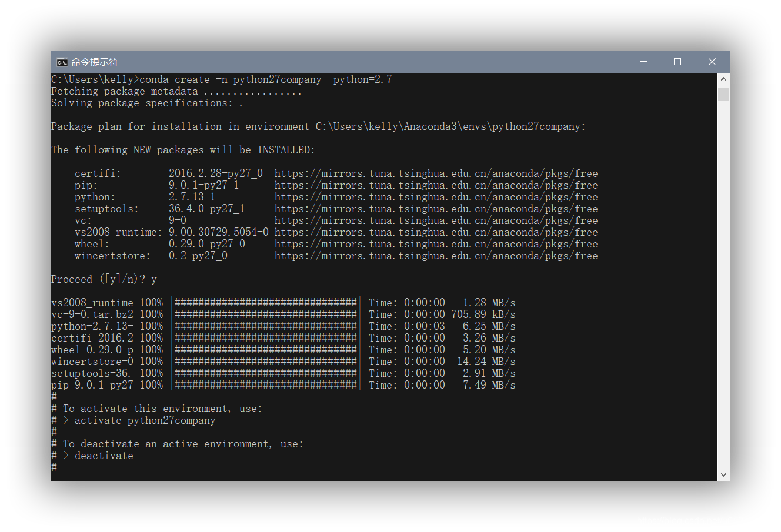Click the 'setuptools-36. 100%' label
This screenshot has width=781, height=532.
[x=107, y=373]
